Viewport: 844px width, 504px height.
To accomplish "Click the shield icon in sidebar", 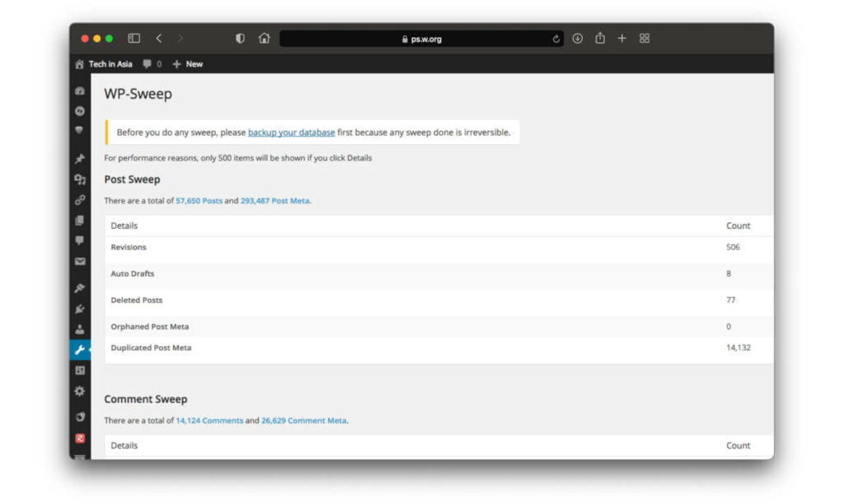I will pyautogui.click(x=79, y=130).
